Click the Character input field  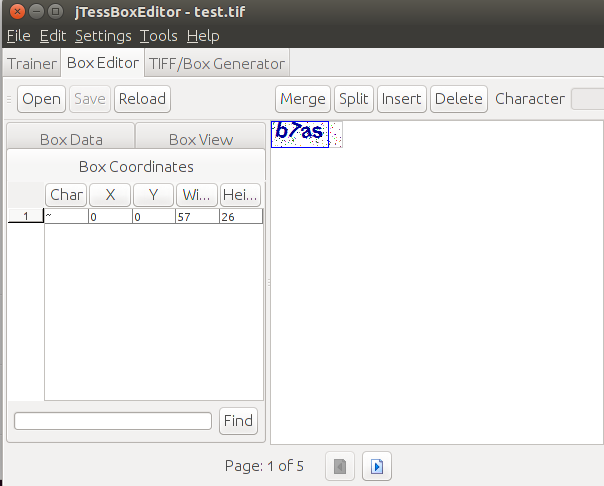coord(587,99)
